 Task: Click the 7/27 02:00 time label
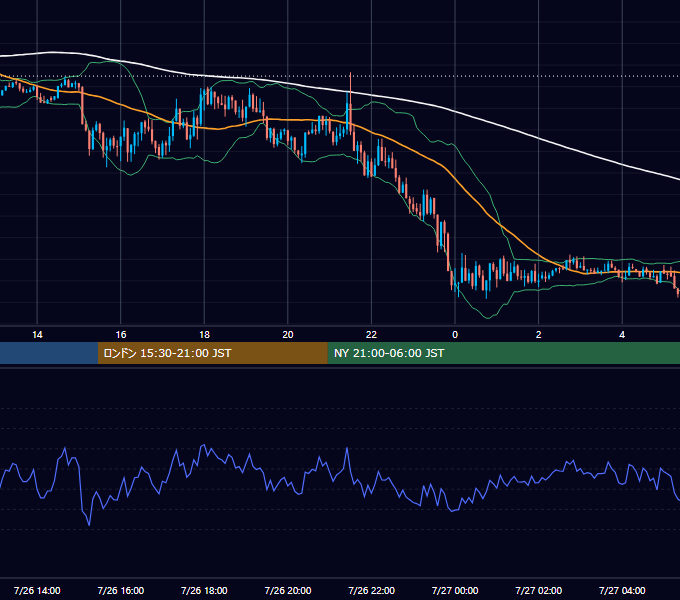tap(538, 590)
